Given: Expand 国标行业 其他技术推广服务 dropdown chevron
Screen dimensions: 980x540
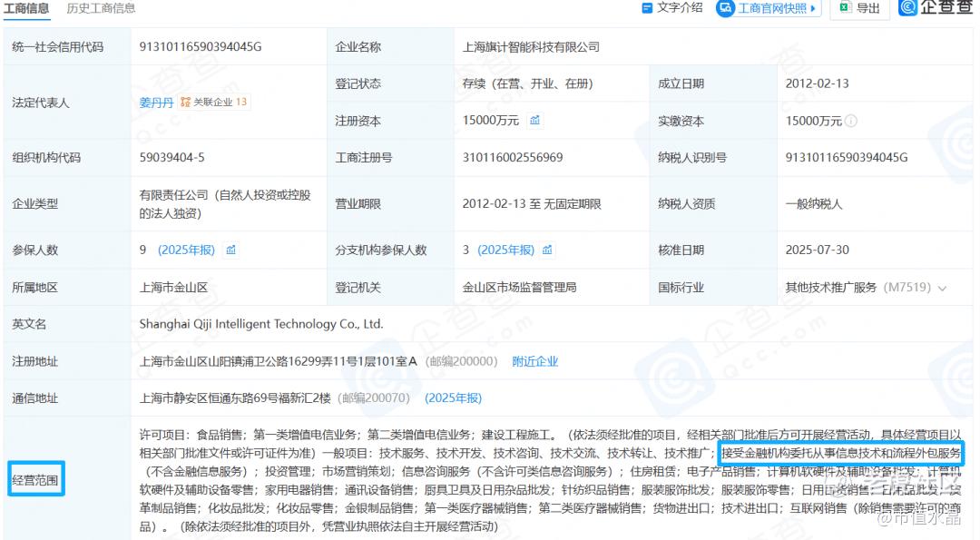Looking at the screenshot, I should tap(942, 288).
